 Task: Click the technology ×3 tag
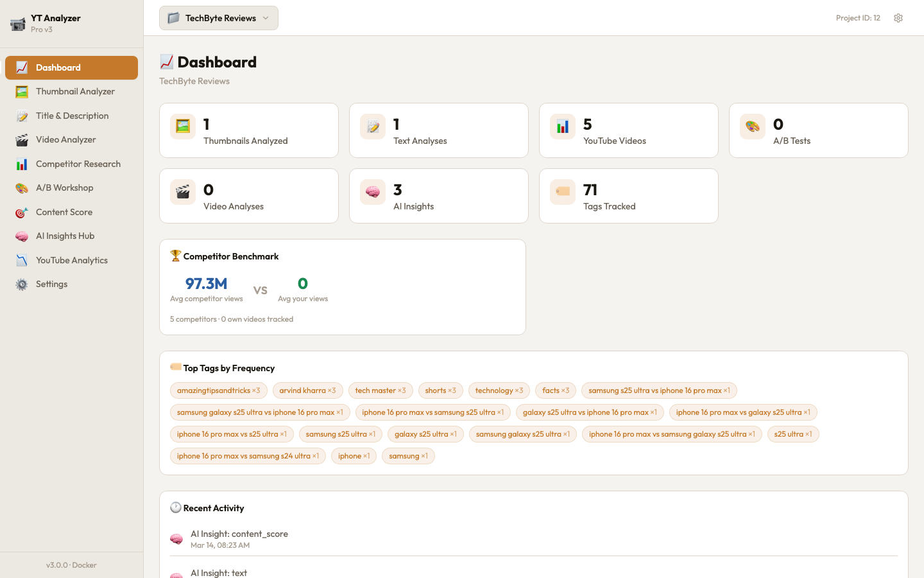pos(499,390)
